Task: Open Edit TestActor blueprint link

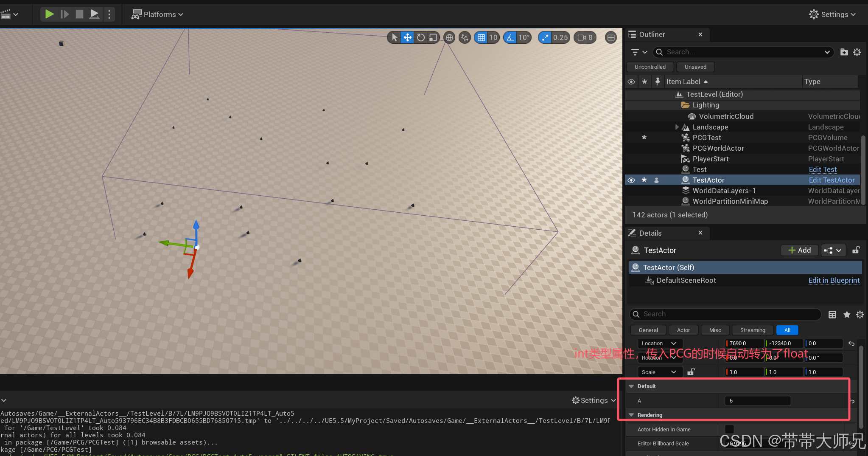Action: point(832,180)
